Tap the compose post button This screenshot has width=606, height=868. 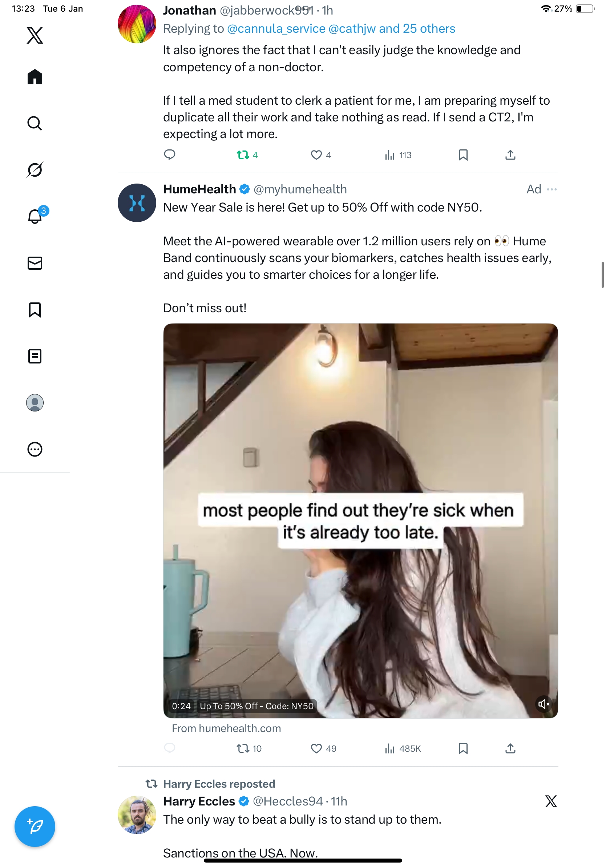pos(35,826)
